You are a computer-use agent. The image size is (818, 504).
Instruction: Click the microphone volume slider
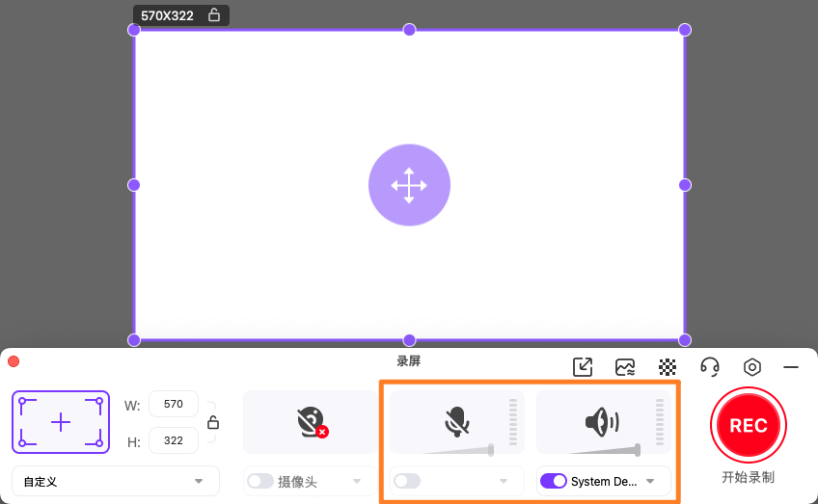coord(457,450)
